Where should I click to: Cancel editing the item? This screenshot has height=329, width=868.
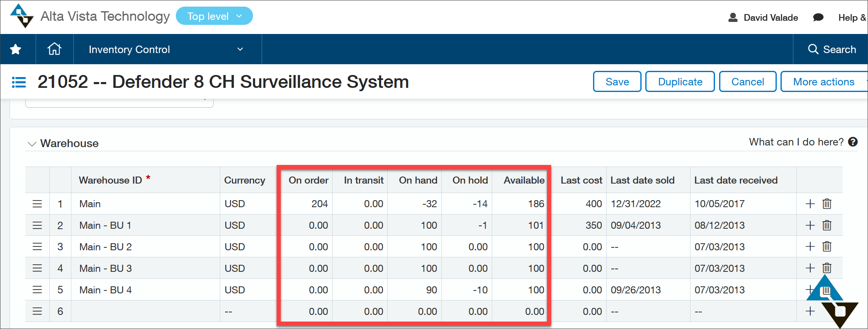click(x=748, y=82)
